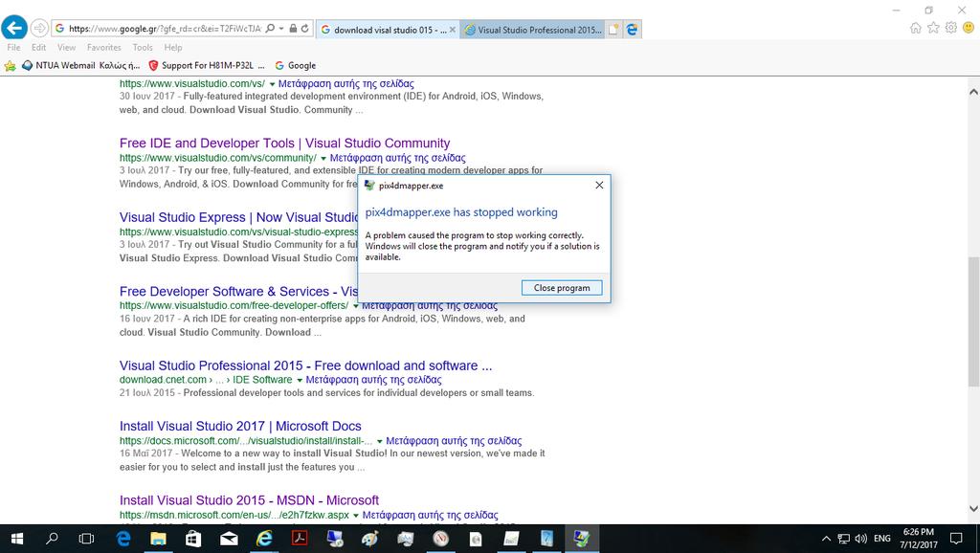Click the scrollbar up arrow of the page
The width and height of the screenshot is (980, 553).
click(973, 92)
